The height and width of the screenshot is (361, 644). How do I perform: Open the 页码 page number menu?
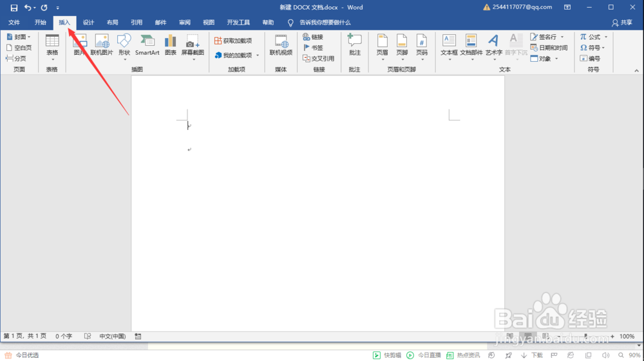422,48
